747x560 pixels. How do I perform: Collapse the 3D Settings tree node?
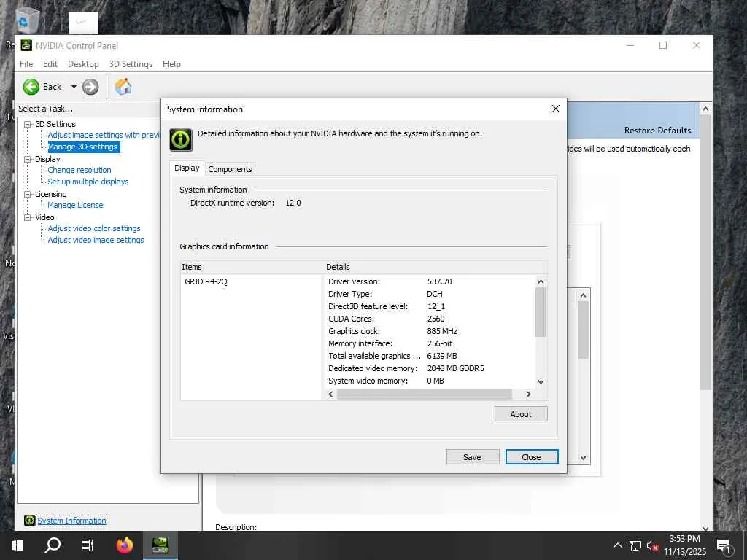tap(28, 124)
